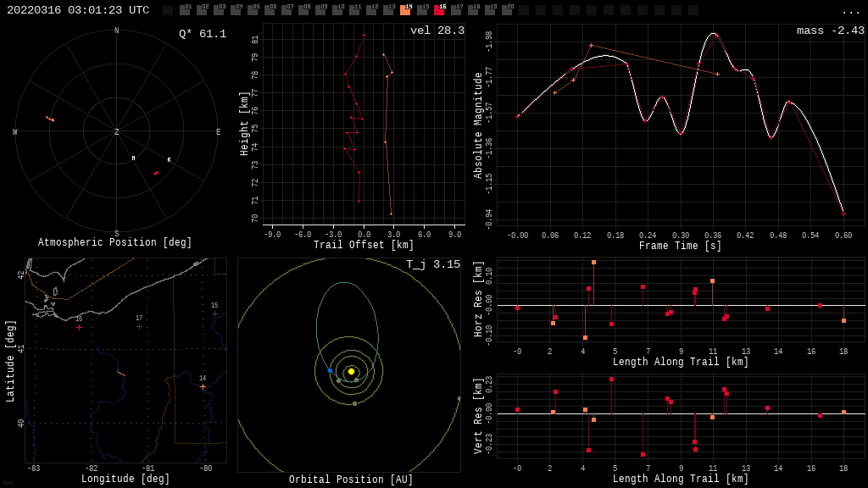Click the Vert Res [km] axis label
The height and width of the screenshot is (488, 868).
pyautogui.click(x=478, y=416)
